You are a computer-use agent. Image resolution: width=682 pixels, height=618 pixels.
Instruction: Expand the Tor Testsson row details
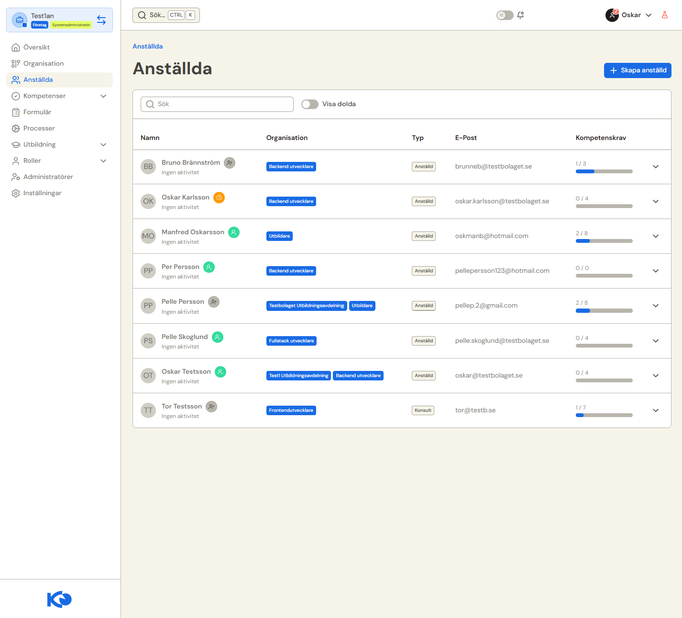655,410
